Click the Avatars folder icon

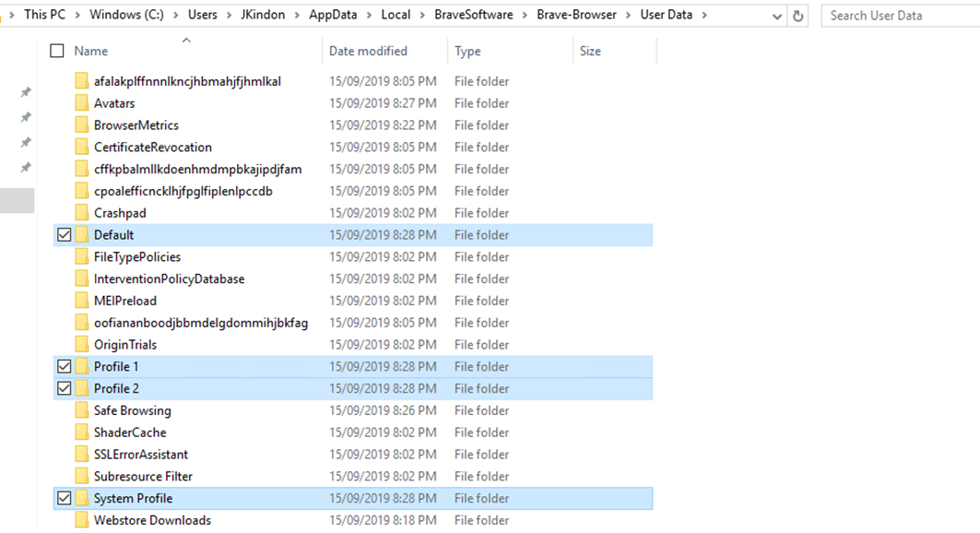pos(82,103)
